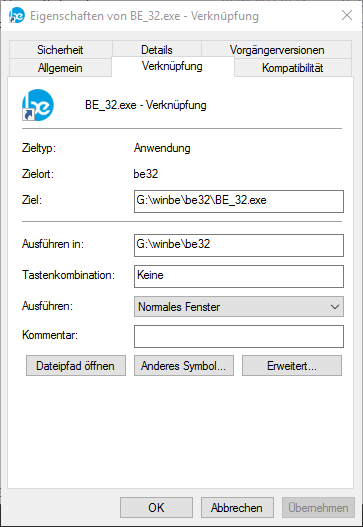Viewport: 363px width, 527px height.
Task: Click the be logo in title bar
Action: (x=16, y=15)
